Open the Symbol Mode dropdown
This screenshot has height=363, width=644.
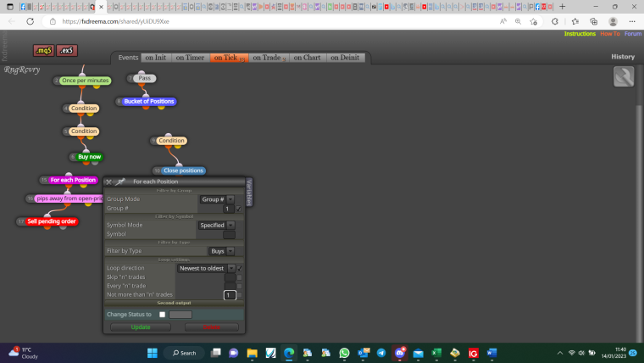pyautogui.click(x=216, y=226)
